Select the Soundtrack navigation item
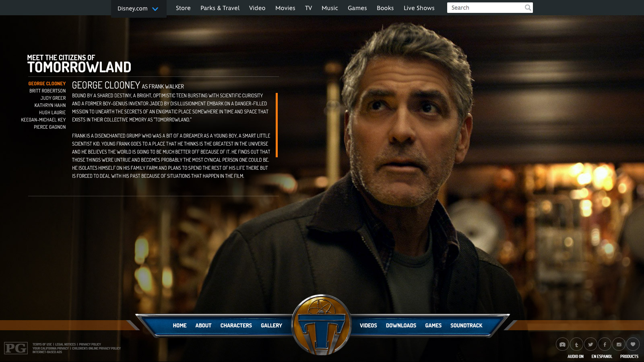 (x=466, y=325)
